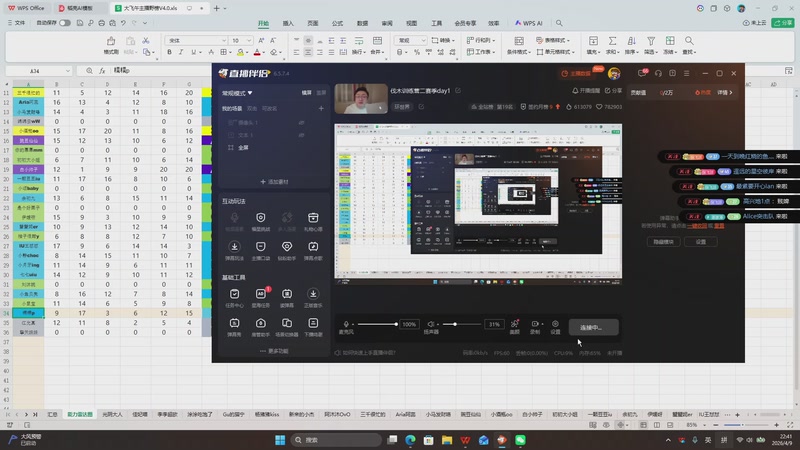Click the 连接中 connecting button
800x450 pixels.
click(x=593, y=328)
